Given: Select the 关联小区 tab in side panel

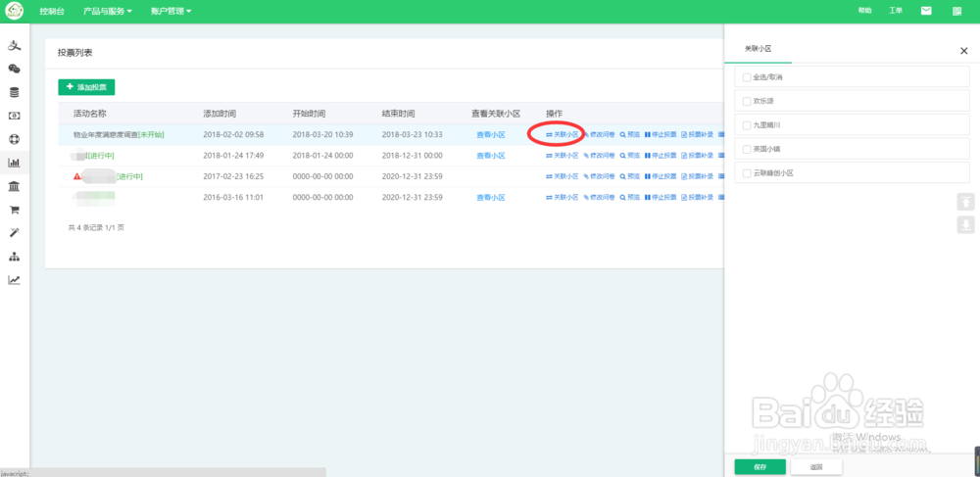Looking at the screenshot, I should [x=759, y=49].
